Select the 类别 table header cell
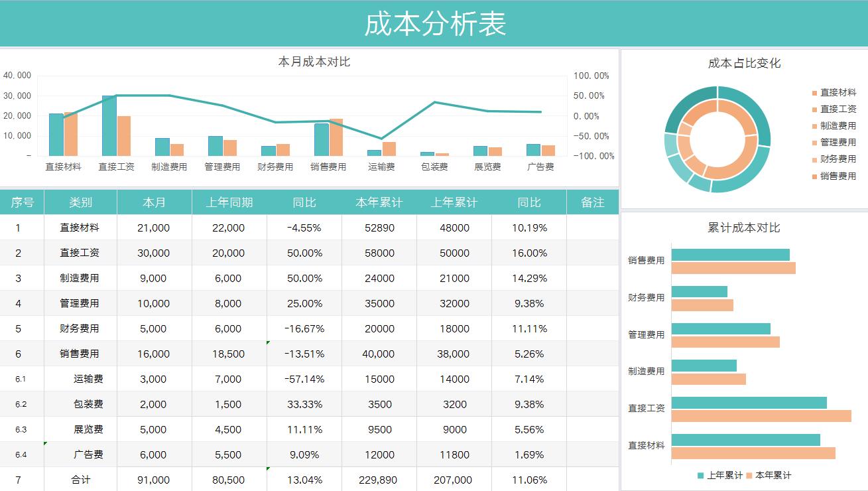Image resolution: width=868 pixels, height=491 pixels. click(x=81, y=202)
